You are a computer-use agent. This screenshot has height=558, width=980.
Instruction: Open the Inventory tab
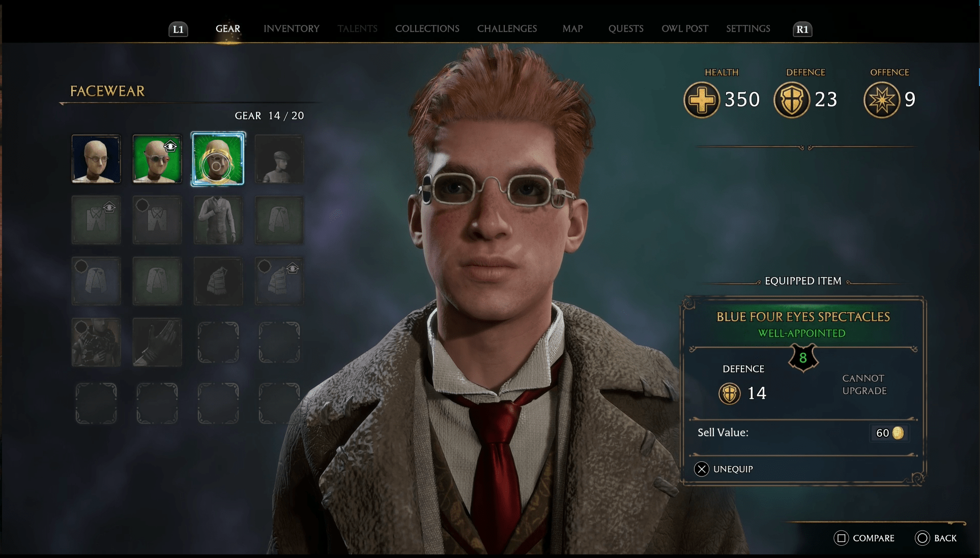pos(291,29)
